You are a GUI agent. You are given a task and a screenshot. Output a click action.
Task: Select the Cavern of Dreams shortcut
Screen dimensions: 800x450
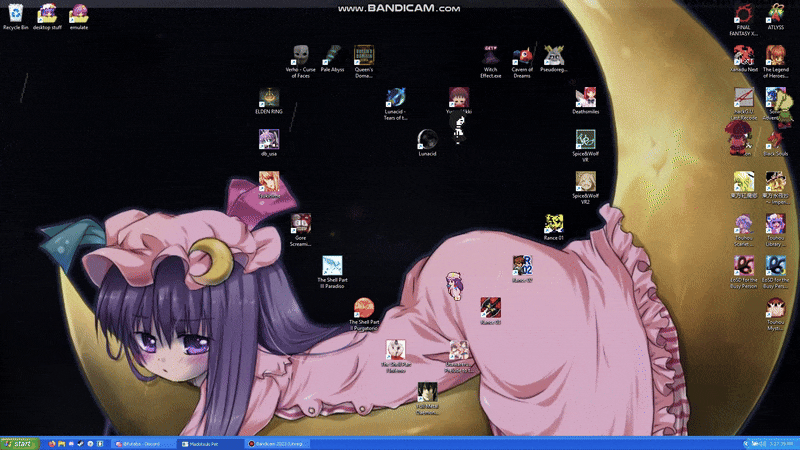pyautogui.click(x=522, y=55)
